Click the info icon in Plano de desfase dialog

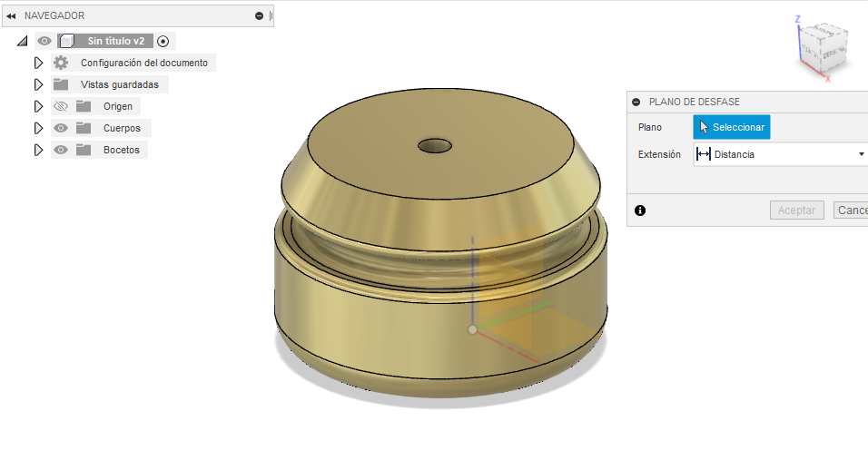[640, 210]
